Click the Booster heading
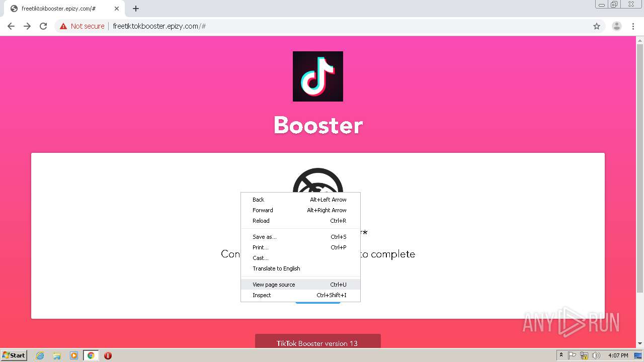 click(x=318, y=125)
